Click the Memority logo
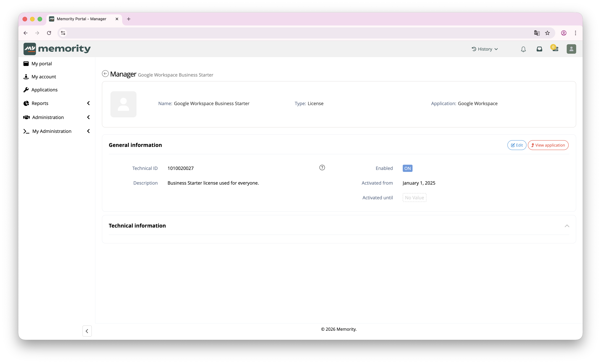 point(57,49)
